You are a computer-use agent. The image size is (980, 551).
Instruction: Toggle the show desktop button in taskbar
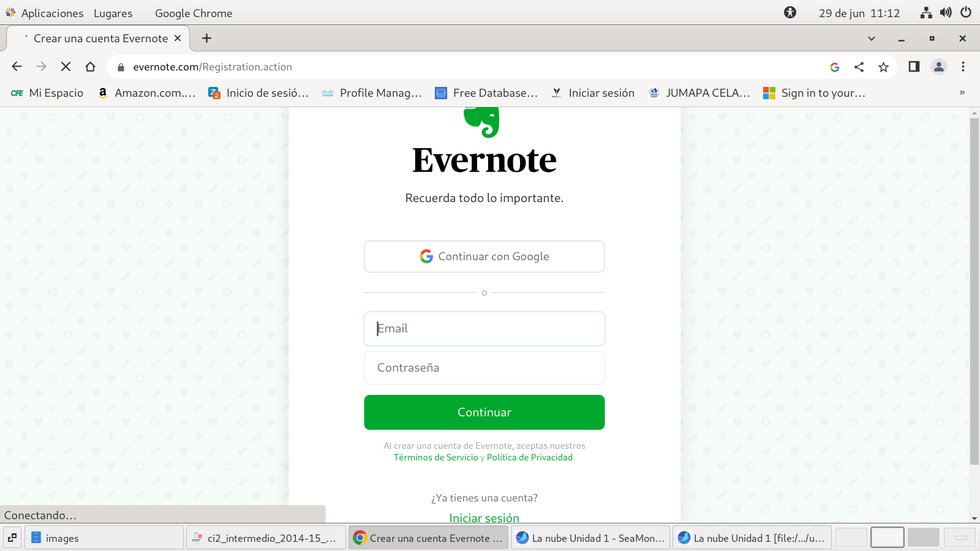[12, 538]
